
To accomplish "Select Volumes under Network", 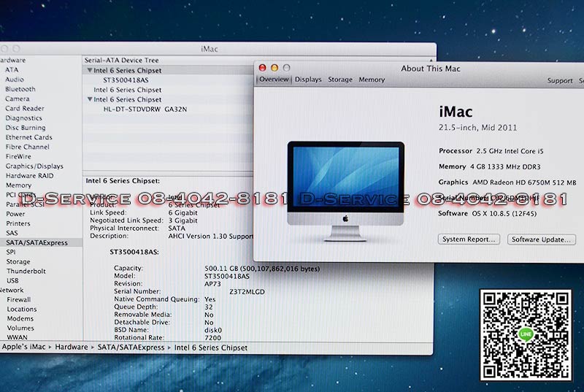I will tap(20, 328).
